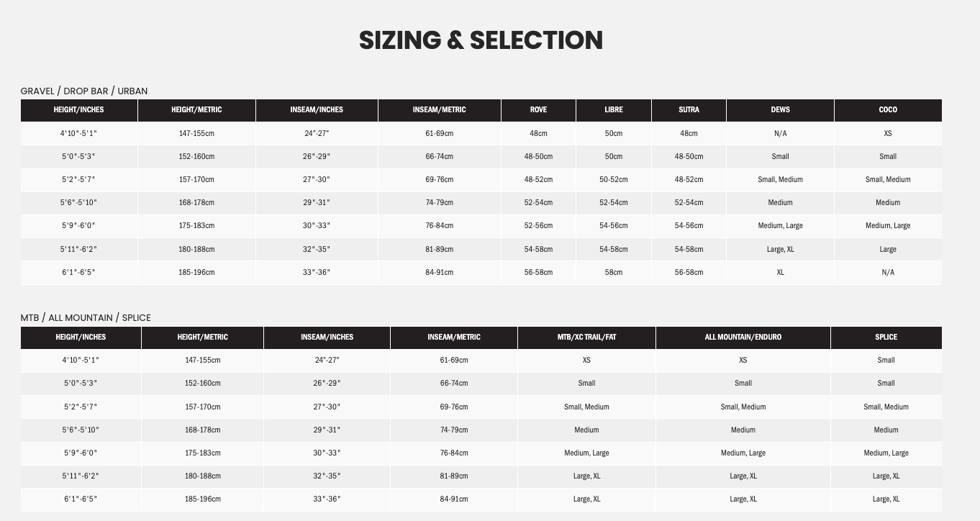
Task: Click the SUTRA column header
Action: click(x=689, y=110)
